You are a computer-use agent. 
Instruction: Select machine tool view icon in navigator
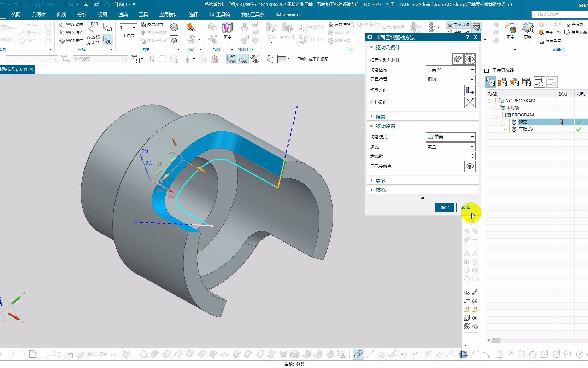[x=502, y=82]
